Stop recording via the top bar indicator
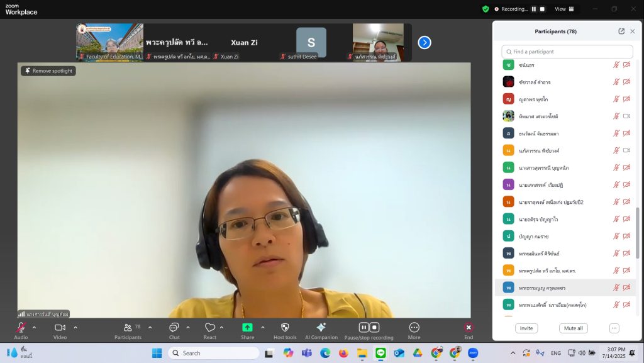The height and width of the screenshot is (363, 644). coord(542,9)
